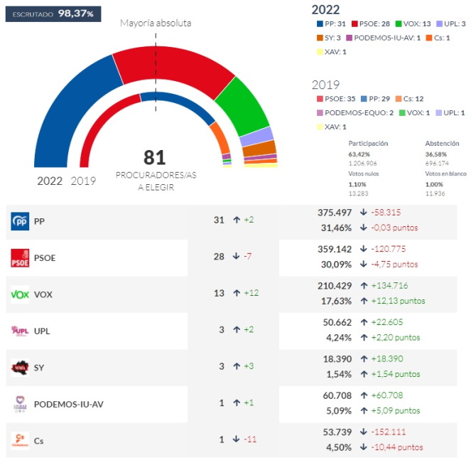Click the orange Cs: 12 swatch in 2019 legend
Screen dimensions: 476x458
[399, 99]
